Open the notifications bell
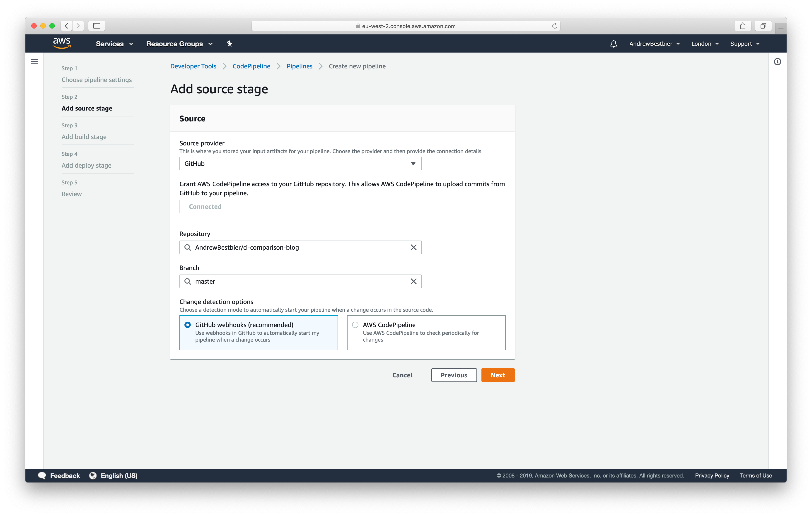 point(614,43)
